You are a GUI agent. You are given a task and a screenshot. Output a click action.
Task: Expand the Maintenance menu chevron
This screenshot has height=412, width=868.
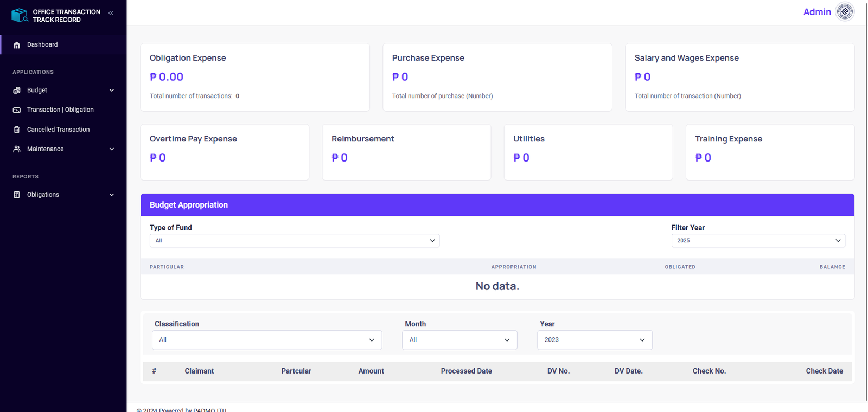click(x=112, y=149)
